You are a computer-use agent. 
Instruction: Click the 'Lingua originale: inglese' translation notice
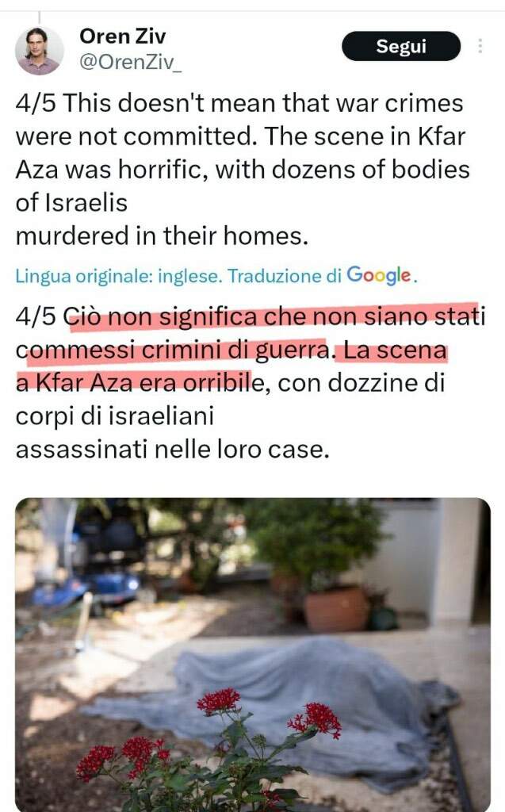tap(118, 276)
